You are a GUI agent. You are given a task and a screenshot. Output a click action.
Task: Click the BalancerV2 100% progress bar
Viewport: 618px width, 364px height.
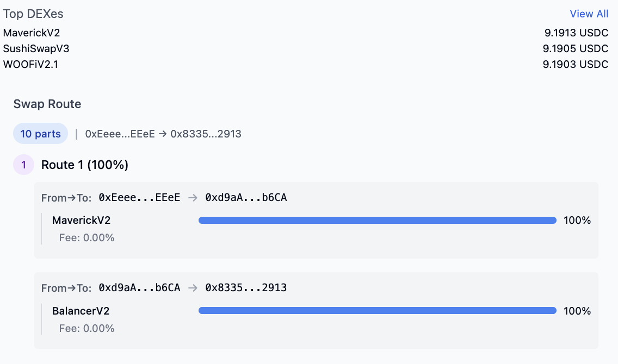click(x=377, y=311)
